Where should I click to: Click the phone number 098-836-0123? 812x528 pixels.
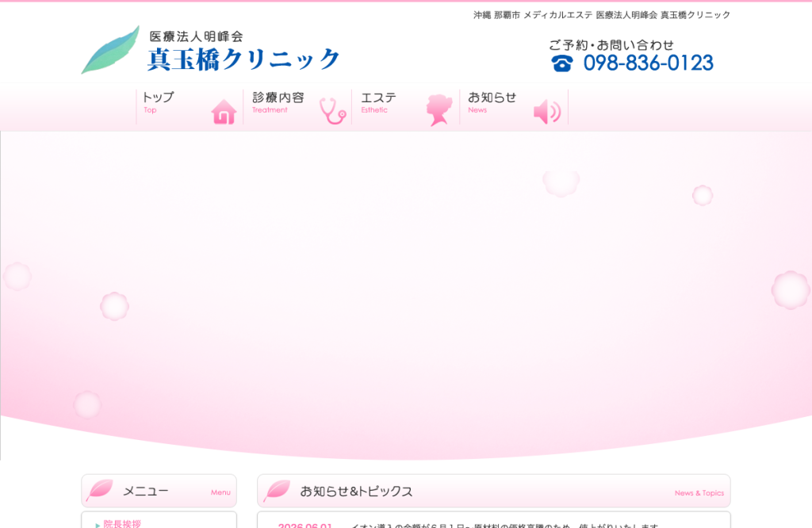click(x=649, y=63)
